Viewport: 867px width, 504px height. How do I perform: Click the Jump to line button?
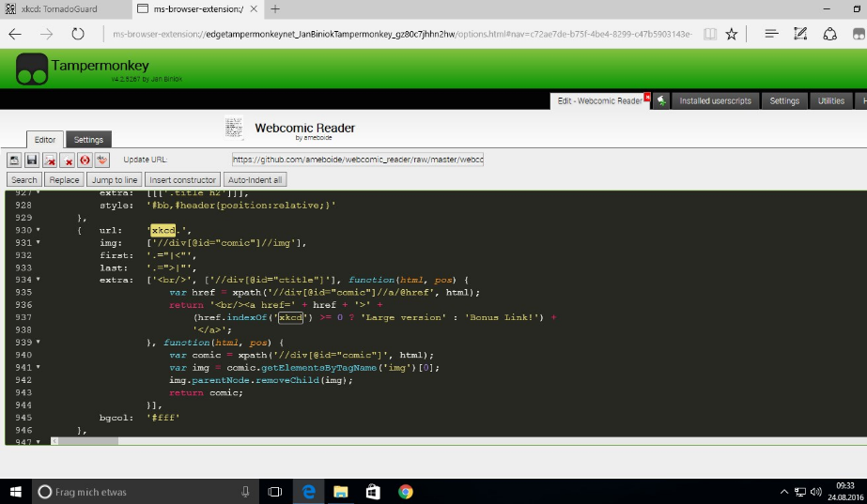click(x=115, y=179)
